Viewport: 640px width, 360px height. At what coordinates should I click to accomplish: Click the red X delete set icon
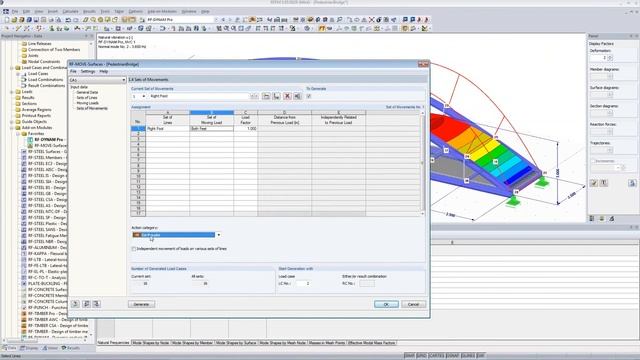coord(287,96)
